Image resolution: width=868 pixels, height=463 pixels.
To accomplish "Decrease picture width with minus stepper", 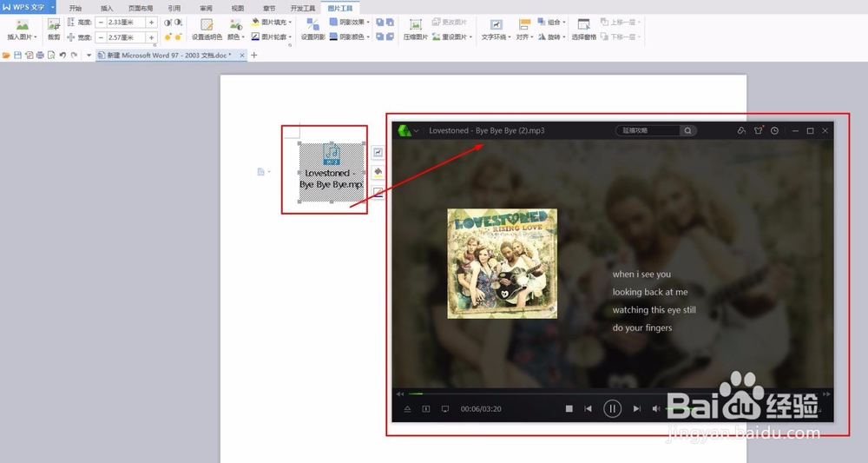I will (101, 37).
